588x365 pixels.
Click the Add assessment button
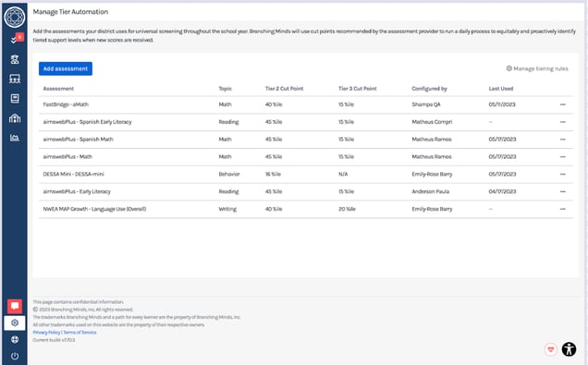(x=66, y=68)
